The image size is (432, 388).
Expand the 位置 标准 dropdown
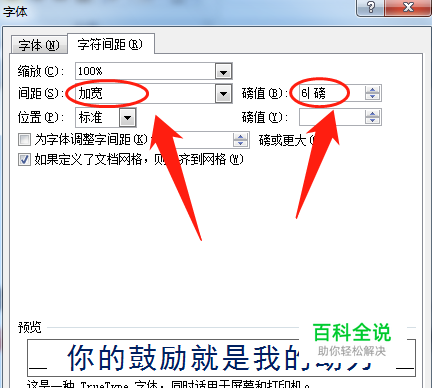(128, 117)
